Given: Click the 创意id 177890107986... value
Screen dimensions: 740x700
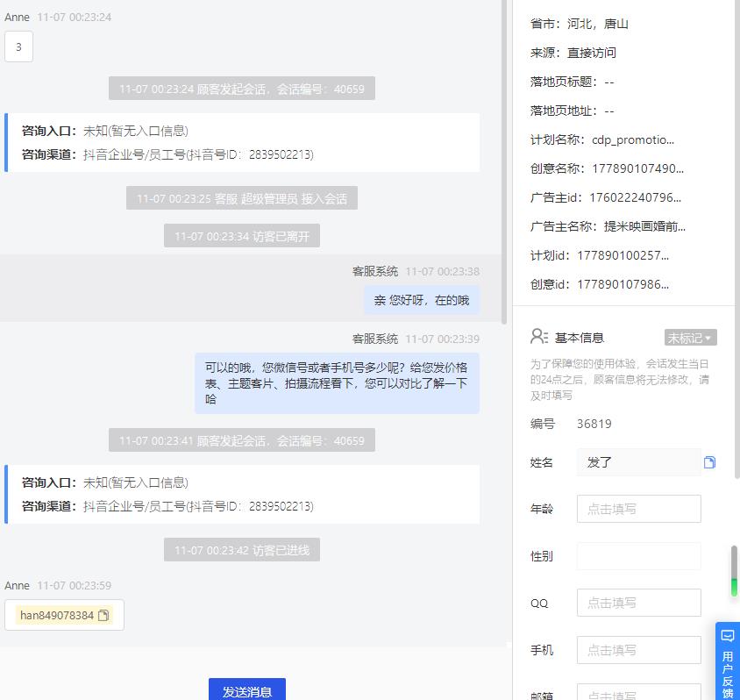Looking at the screenshot, I should pyautogui.click(x=623, y=284).
